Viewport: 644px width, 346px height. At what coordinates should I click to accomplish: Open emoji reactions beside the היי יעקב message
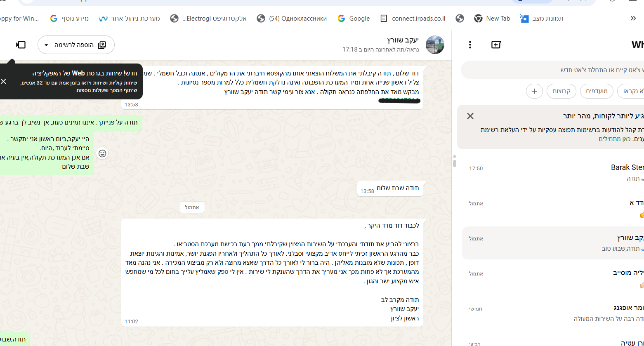(x=102, y=153)
